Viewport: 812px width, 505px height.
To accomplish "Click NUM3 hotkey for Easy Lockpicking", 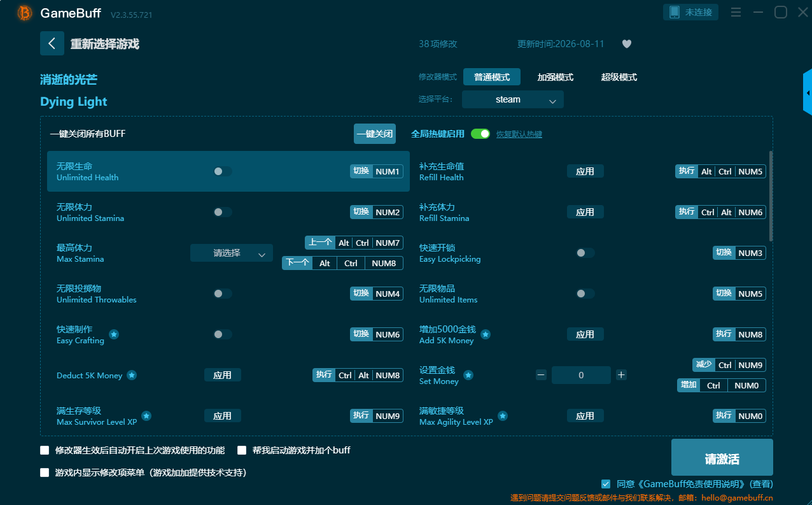I will coord(750,253).
